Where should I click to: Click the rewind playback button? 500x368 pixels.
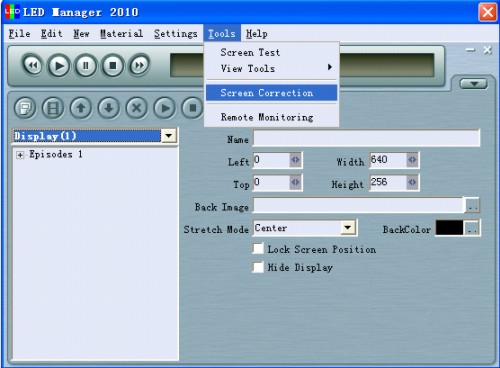[32, 65]
